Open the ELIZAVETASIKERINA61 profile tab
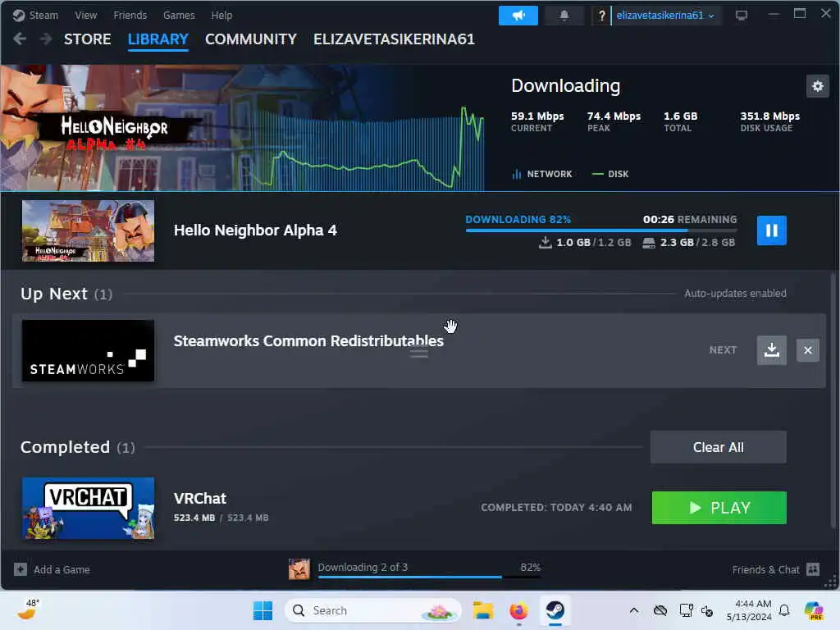This screenshot has width=840, height=630. (394, 39)
